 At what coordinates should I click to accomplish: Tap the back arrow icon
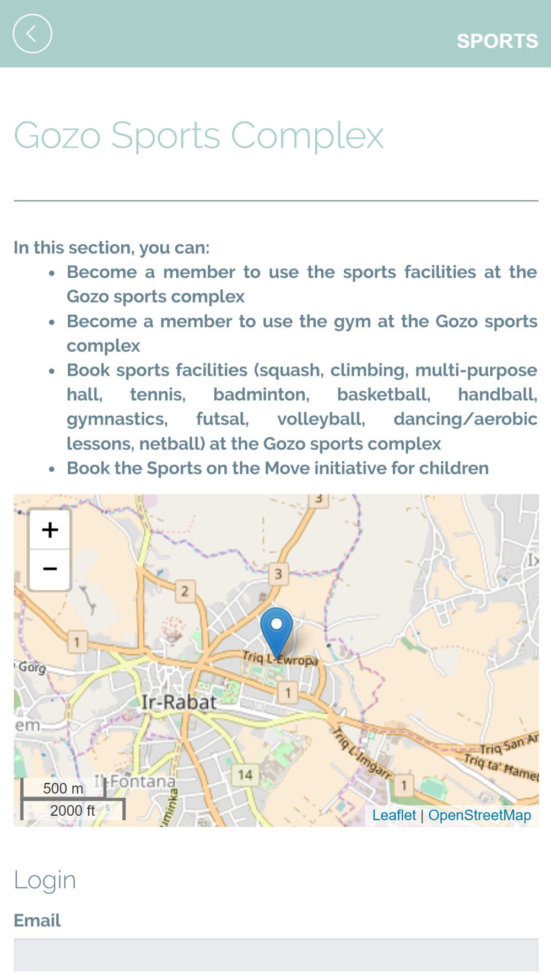pyautogui.click(x=33, y=34)
